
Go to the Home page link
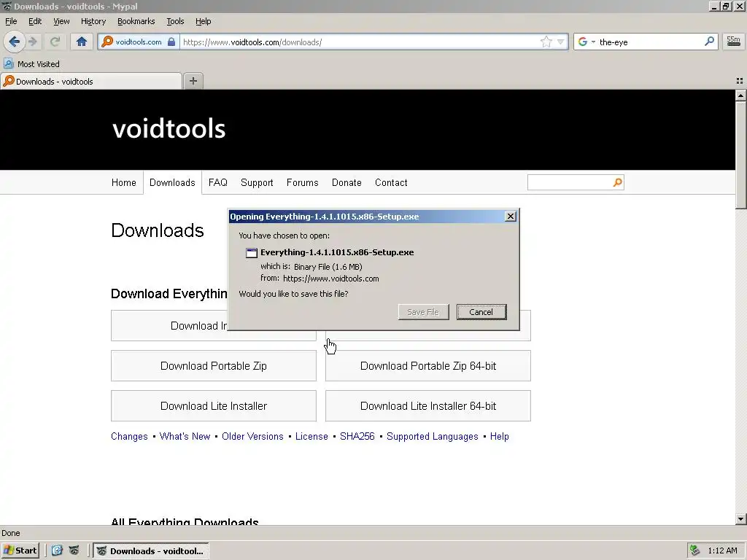(124, 183)
